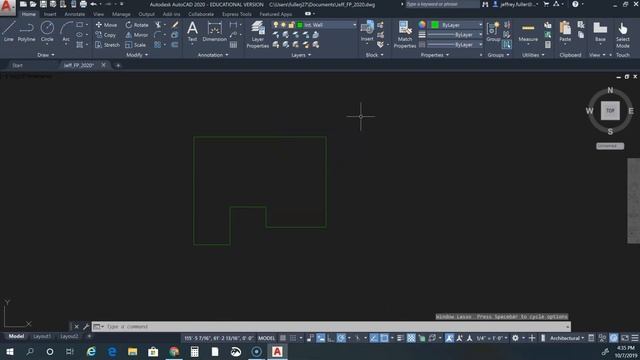Toggle object snap square icon in status bar
This screenshot has width=640, height=360.
coord(384,338)
